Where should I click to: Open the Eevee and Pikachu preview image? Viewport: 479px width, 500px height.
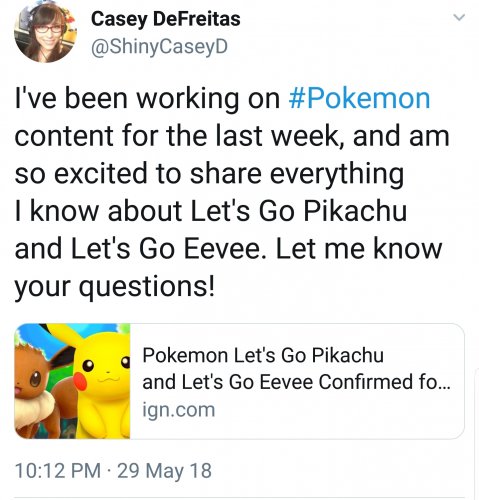point(72,381)
